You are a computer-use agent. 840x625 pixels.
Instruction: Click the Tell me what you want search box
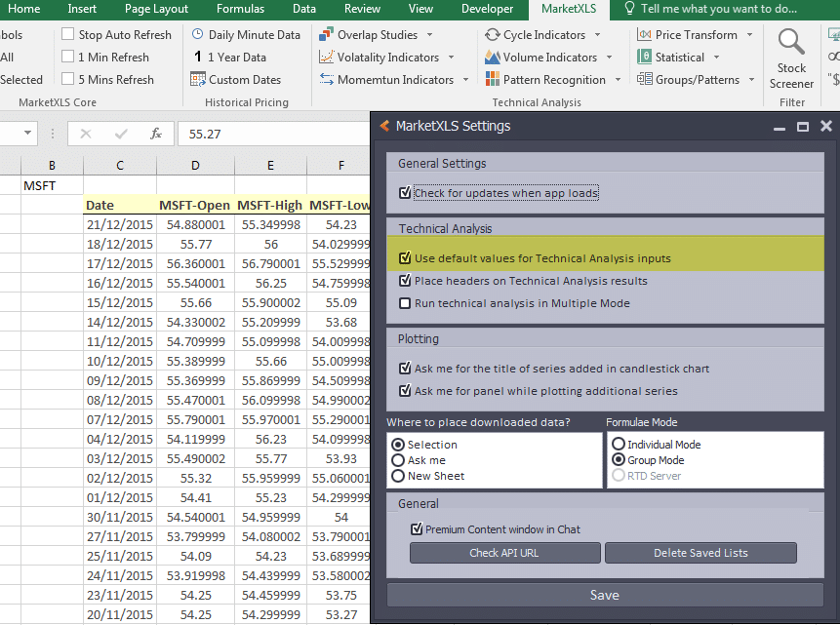tap(718, 9)
